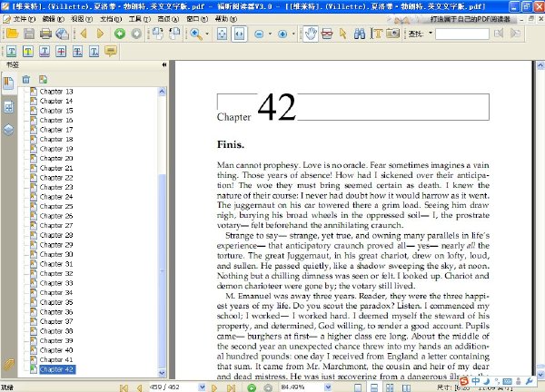545x392 pixels.
Task: Click the Open file folder icon
Action: click(x=12, y=34)
